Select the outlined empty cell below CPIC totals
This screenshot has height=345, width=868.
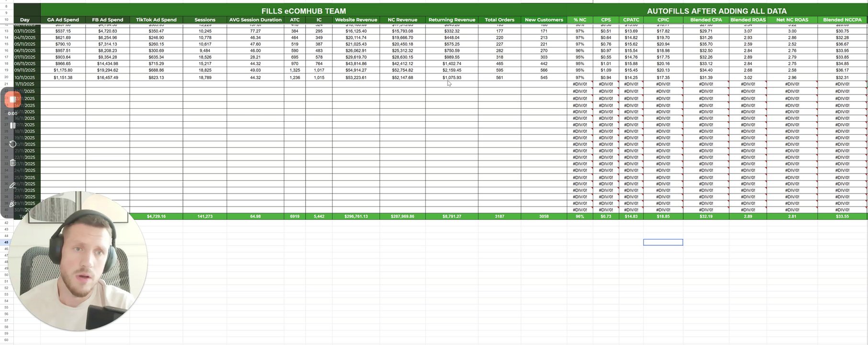(663, 242)
